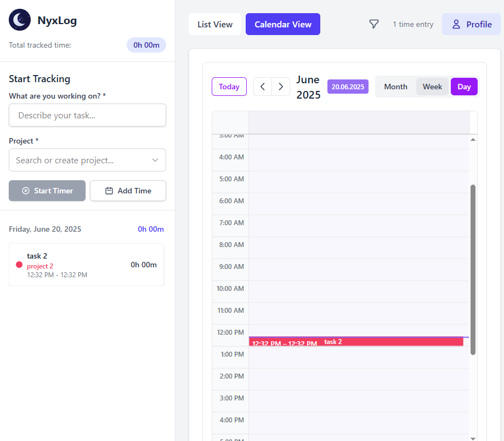Image resolution: width=504 pixels, height=441 pixels.
Task: Switch to List View
Action: (x=215, y=24)
